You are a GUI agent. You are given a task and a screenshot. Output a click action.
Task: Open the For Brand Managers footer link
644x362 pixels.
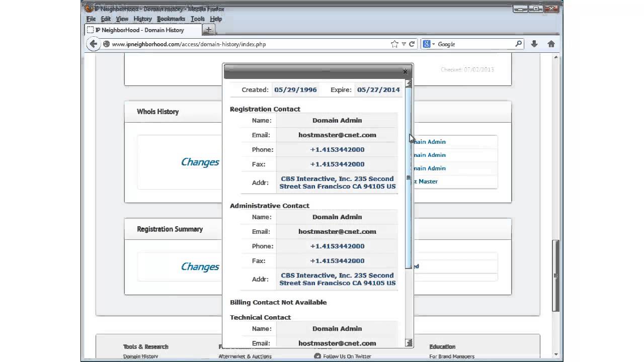[452, 356]
